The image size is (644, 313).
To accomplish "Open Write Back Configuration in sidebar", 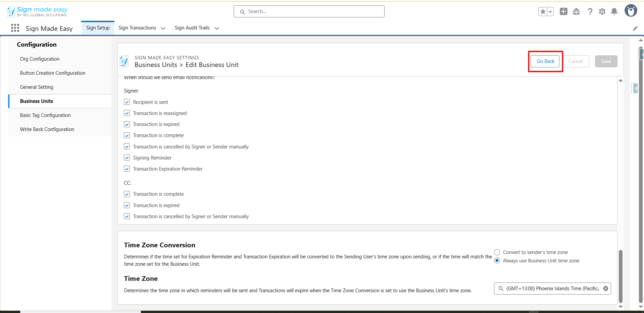I will click(x=47, y=129).
